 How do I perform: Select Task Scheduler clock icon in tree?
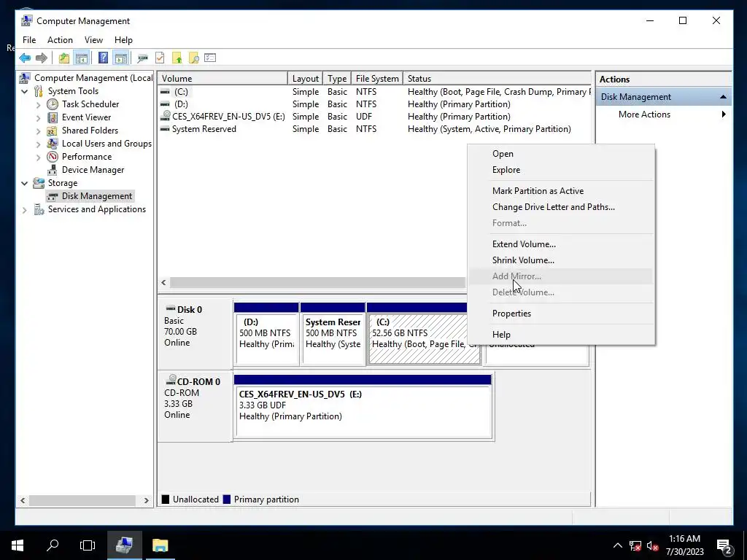[53, 104]
